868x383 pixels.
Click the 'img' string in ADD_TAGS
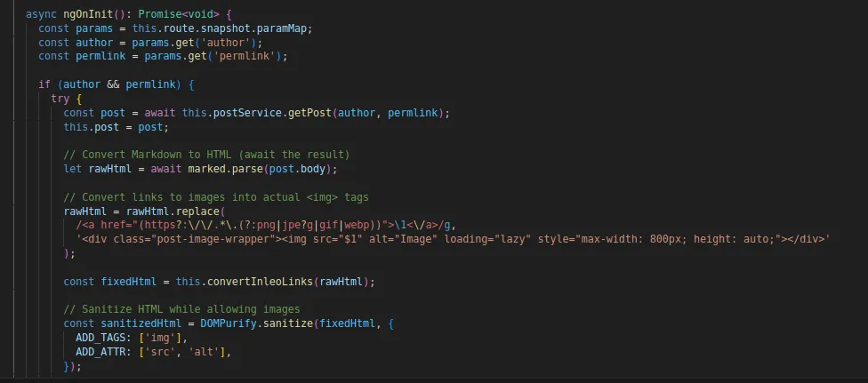(163, 338)
